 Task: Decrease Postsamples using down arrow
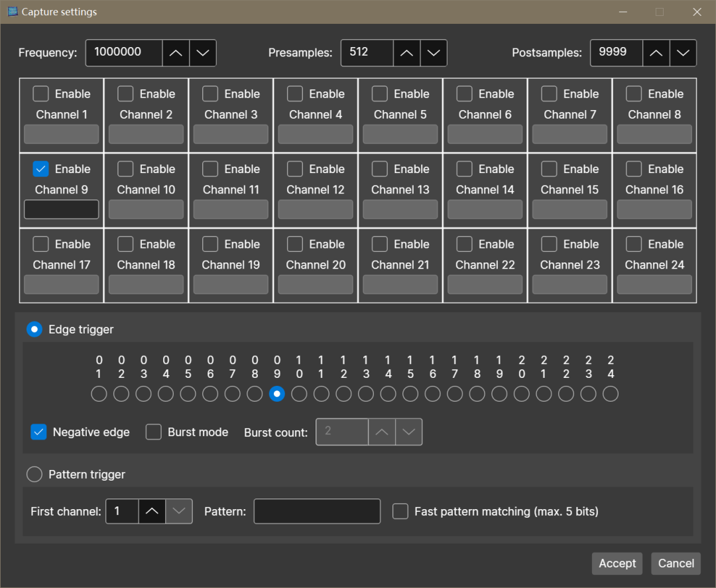point(683,53)
